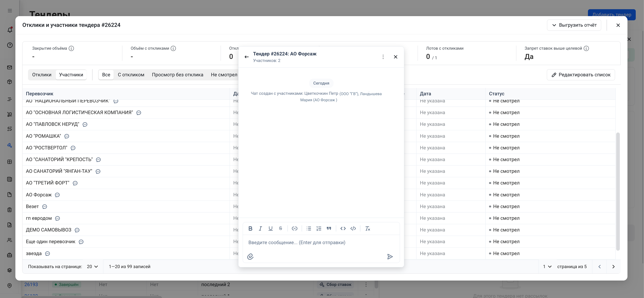Send the chat message
The width and height of the screenshot is (644, 298).
[390, 257]
